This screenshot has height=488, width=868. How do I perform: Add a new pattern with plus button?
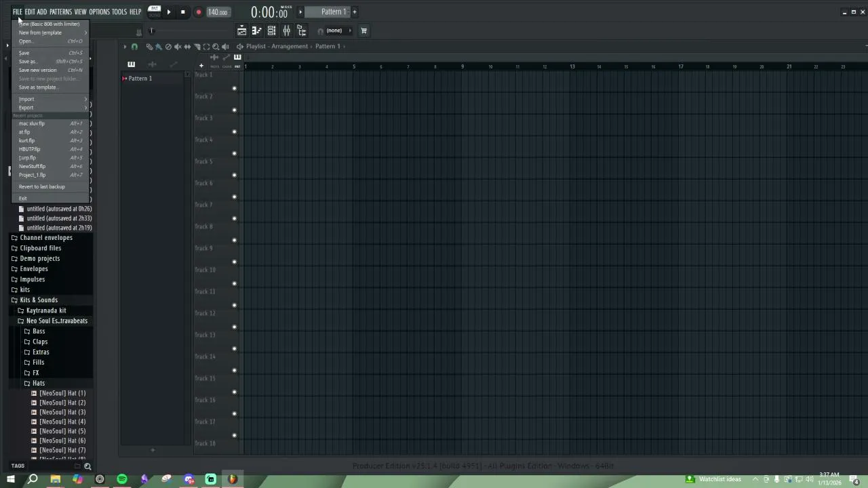click(354, 12)
